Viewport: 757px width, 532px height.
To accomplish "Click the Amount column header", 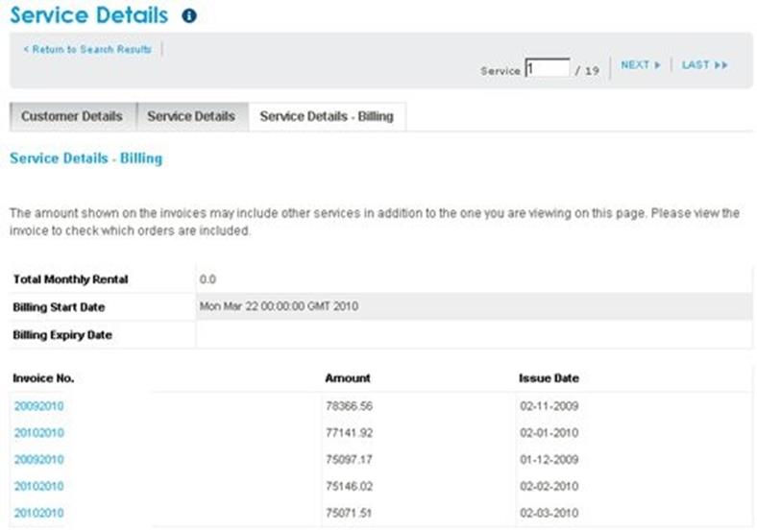I will pyautogui.click(x=348, y=378).
